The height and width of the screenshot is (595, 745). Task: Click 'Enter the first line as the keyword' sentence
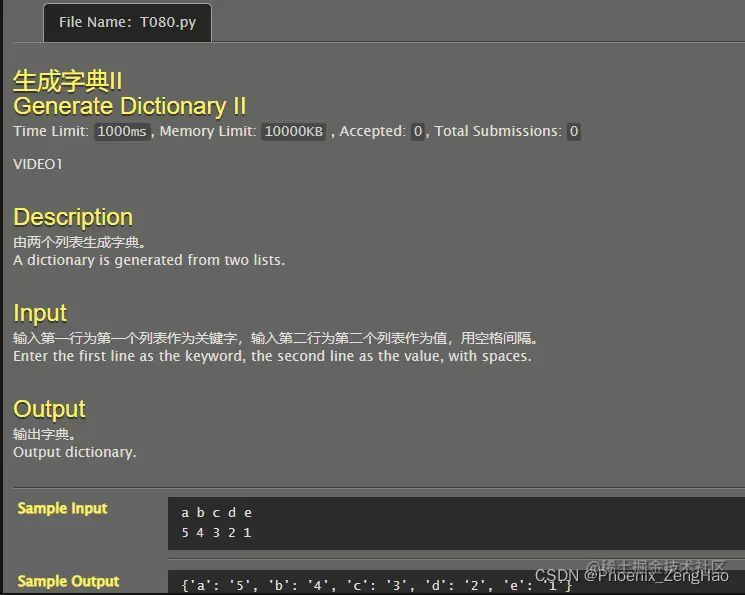tap(272, 356)
